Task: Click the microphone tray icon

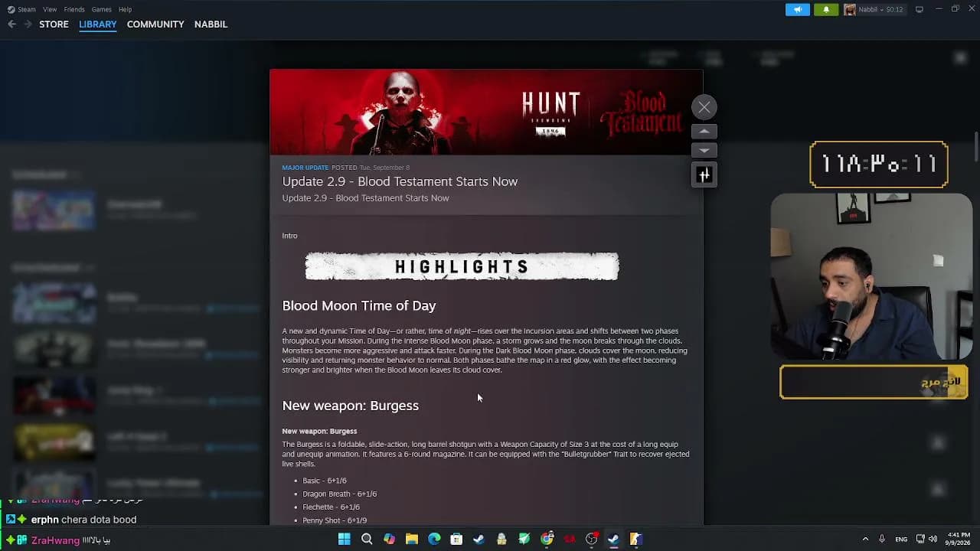Action: click(x=882, y=539)
